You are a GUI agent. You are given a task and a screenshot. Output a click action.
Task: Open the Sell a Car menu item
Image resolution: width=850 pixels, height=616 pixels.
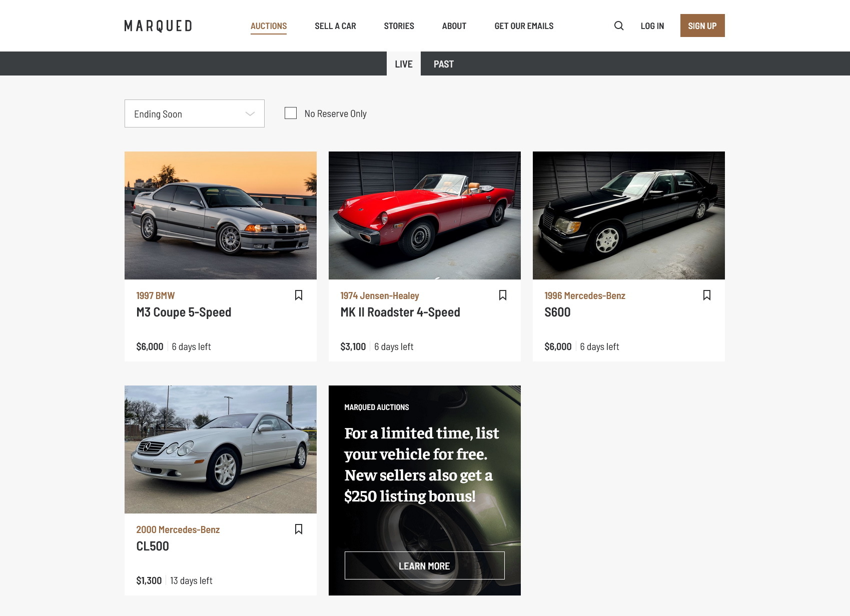[335, 26]
